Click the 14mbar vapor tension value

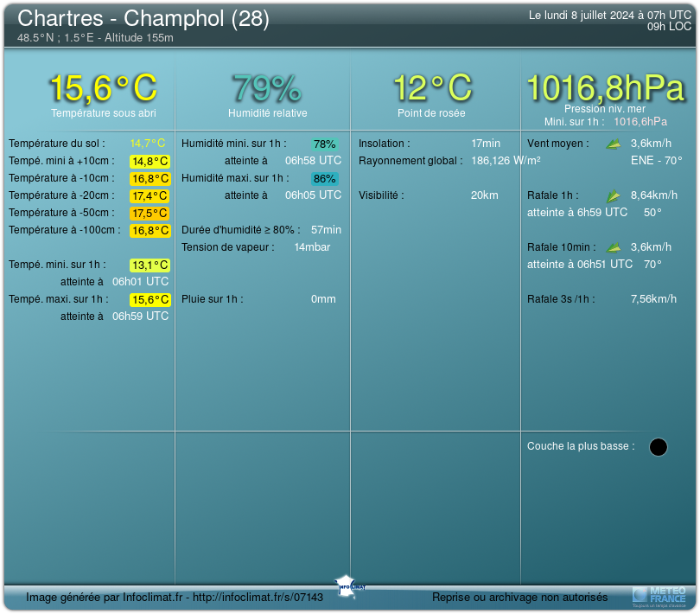tap(312, 247)
